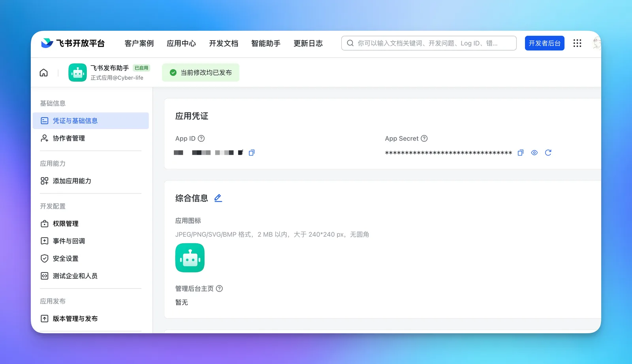This screenshot has width=632, height=364.
Task: Click the 凭证与基础信息 card icon
Action: point(45,121)
